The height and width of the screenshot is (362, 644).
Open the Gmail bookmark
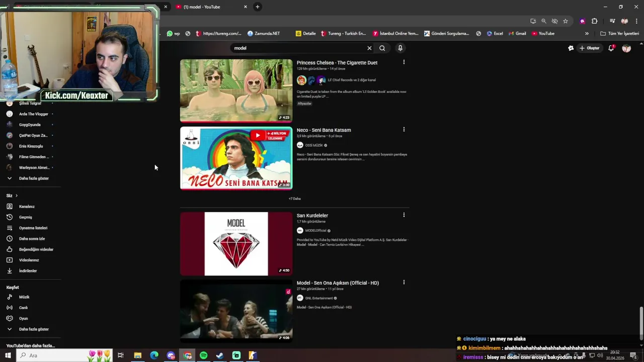[517, 34]
